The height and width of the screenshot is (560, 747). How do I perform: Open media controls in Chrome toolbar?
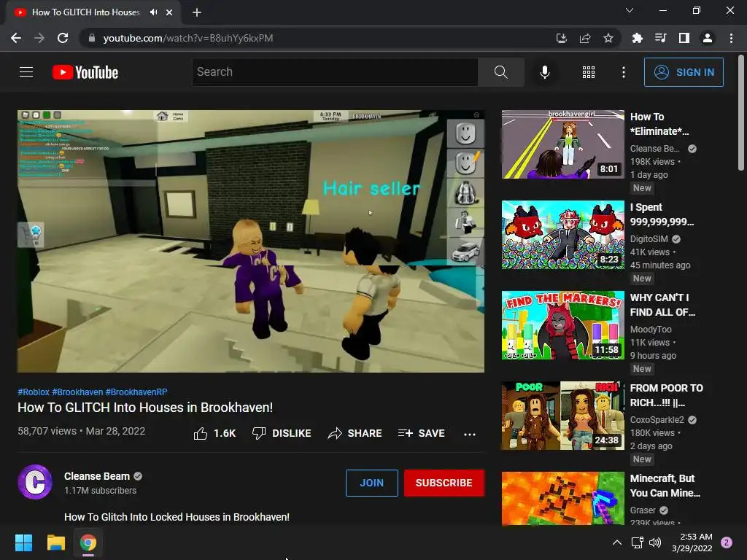[x=661, y=38]
